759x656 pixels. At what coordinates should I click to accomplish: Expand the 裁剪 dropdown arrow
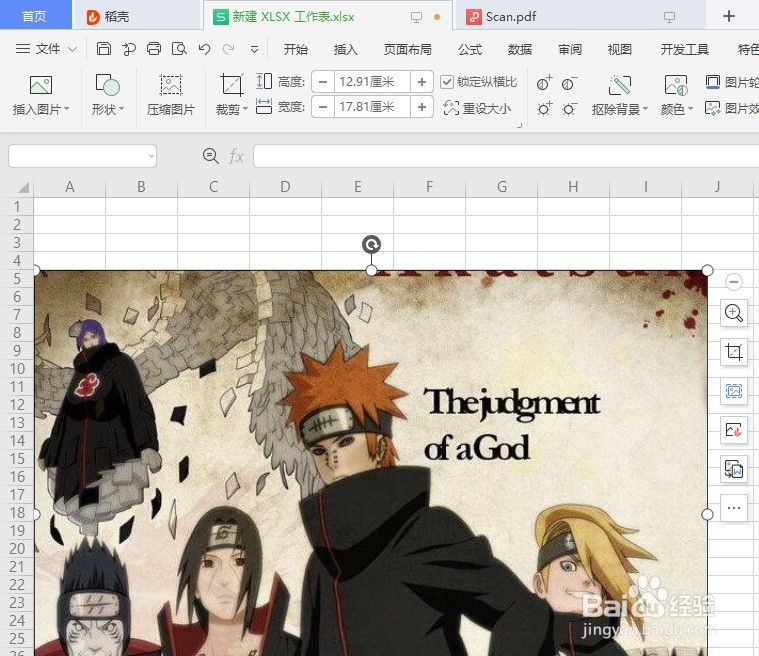pyautogui.click(x=245, y=109)
